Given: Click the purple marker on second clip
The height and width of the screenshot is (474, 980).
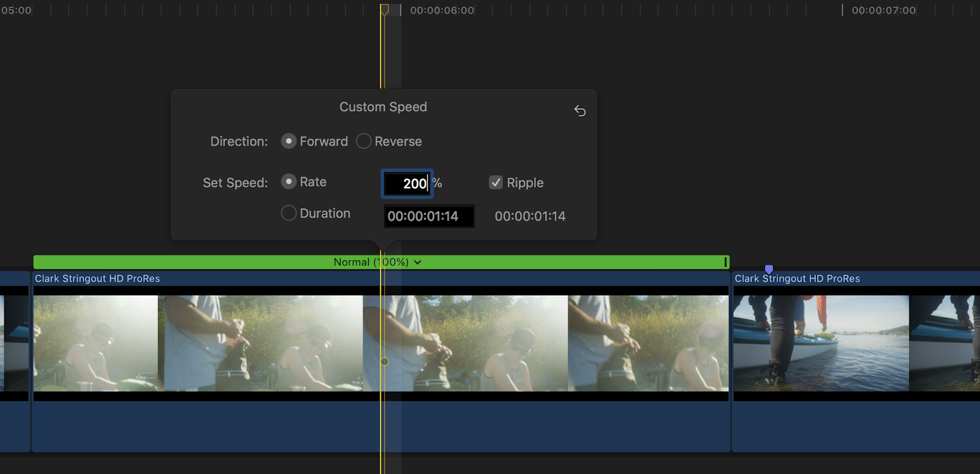Looking at the screenshot, I should click(769, 269).
